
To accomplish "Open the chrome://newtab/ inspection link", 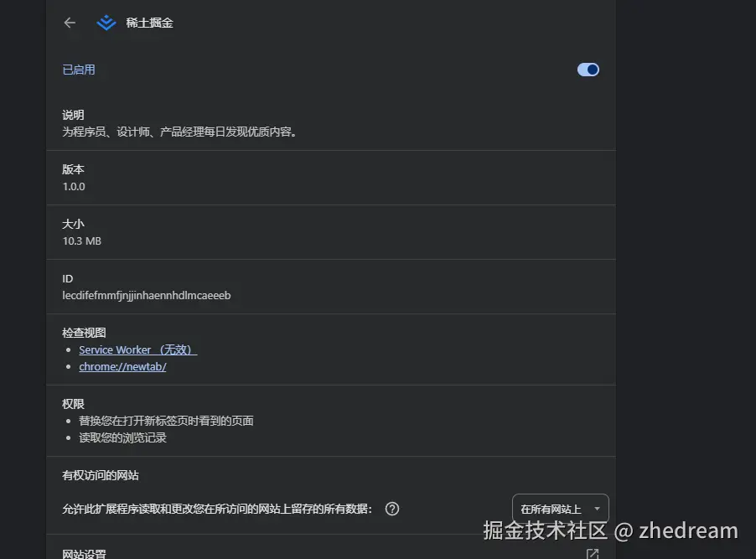I will tap(122, 366).
